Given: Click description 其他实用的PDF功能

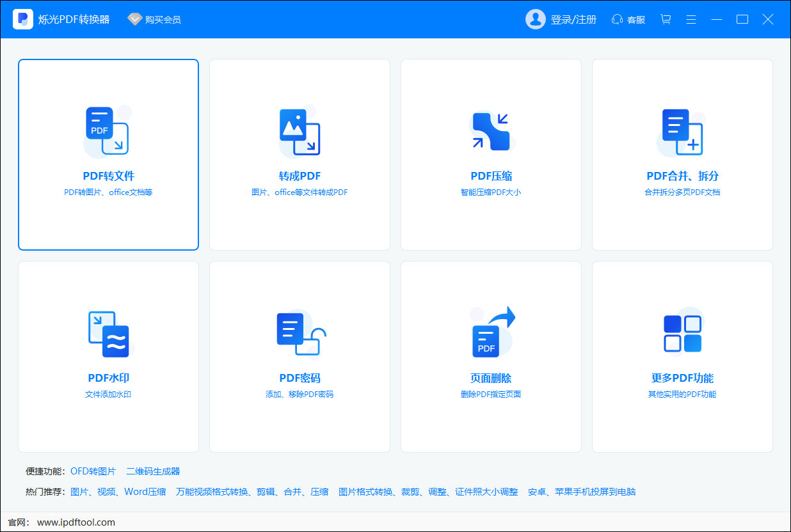Looking at the screenshot, I should [682, 394].
